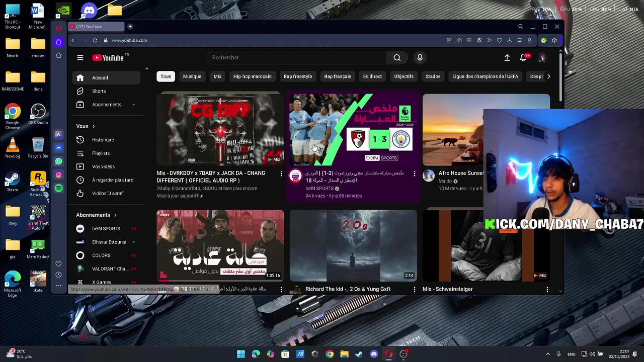Open COLORS subscription channel
The image size is (644, 362).
pos(107,255)
